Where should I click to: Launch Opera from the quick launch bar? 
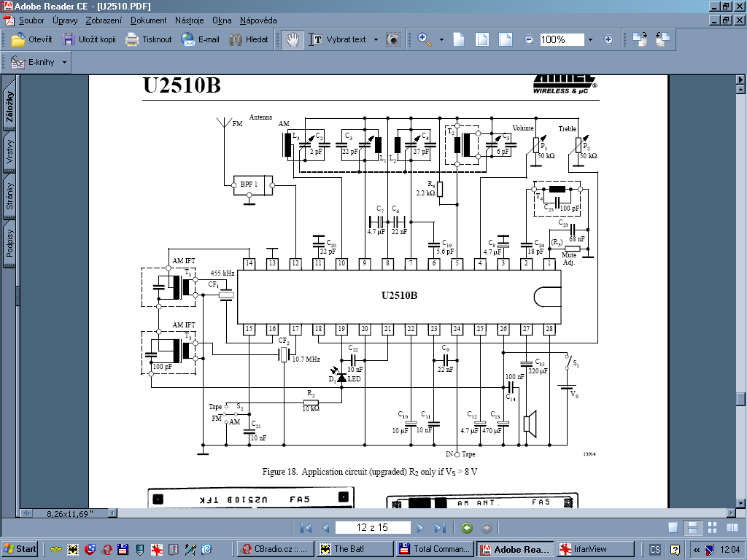[x=107, y=550]
